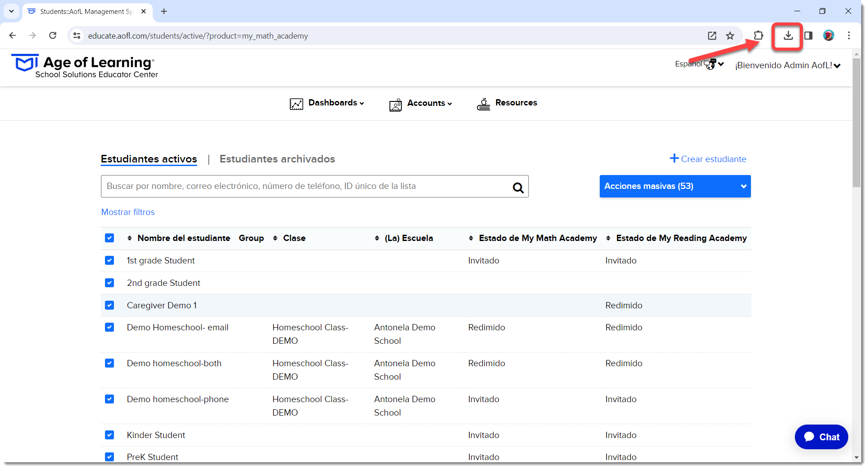Switch to Estudiantes activos tab
This screenshot has width=868, height=469.
click(148, 159)
